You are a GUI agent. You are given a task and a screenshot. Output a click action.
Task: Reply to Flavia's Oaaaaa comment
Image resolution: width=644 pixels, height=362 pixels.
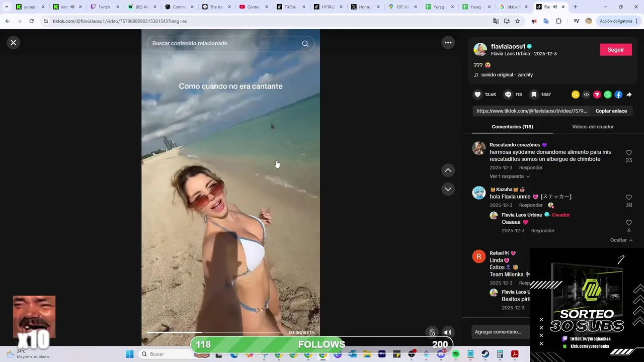tap(543, 231)
